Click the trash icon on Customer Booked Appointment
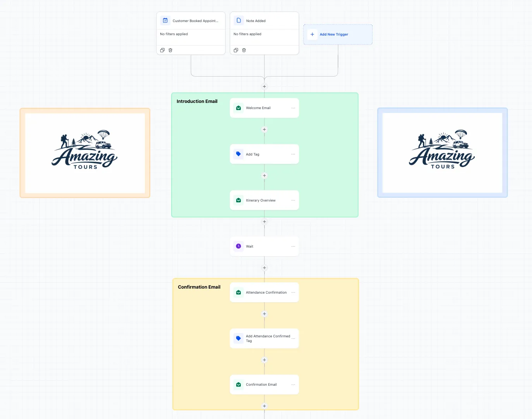 (170, 50)
